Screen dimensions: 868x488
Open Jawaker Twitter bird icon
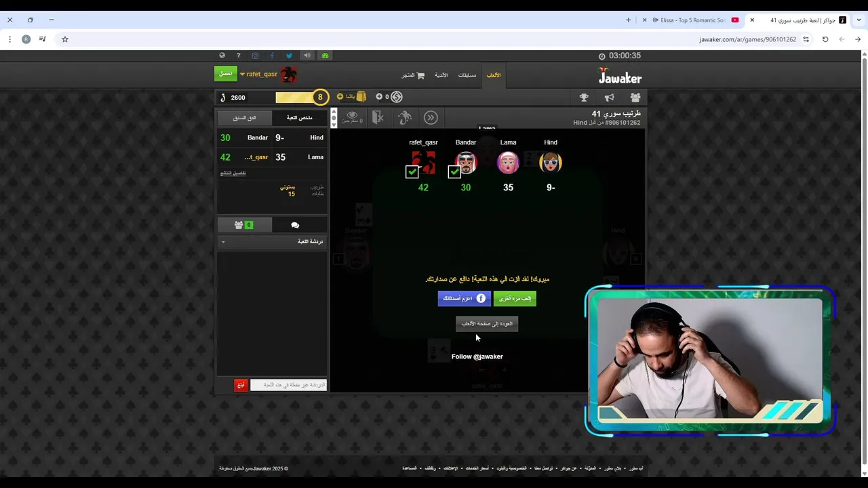(289, 56)
